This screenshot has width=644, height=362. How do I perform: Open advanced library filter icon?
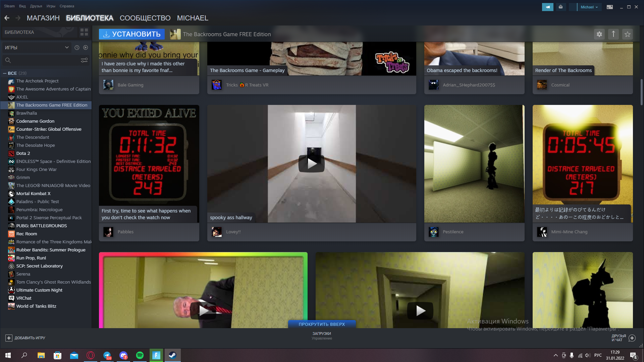(84, 60)
